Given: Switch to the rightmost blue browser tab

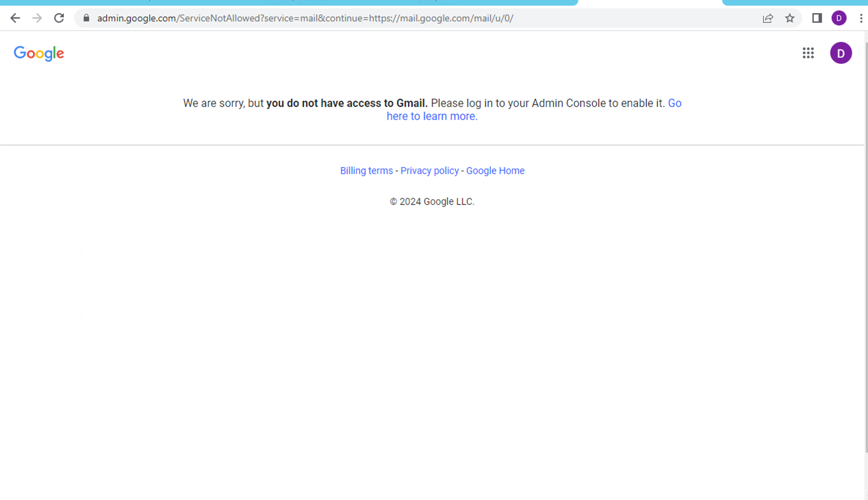Looking at the screenshot, I should click(794, 2).
